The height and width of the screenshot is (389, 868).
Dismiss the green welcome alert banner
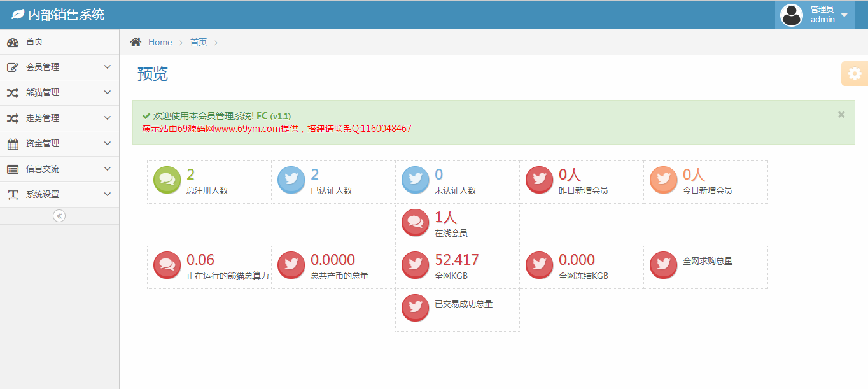point(841,115)
